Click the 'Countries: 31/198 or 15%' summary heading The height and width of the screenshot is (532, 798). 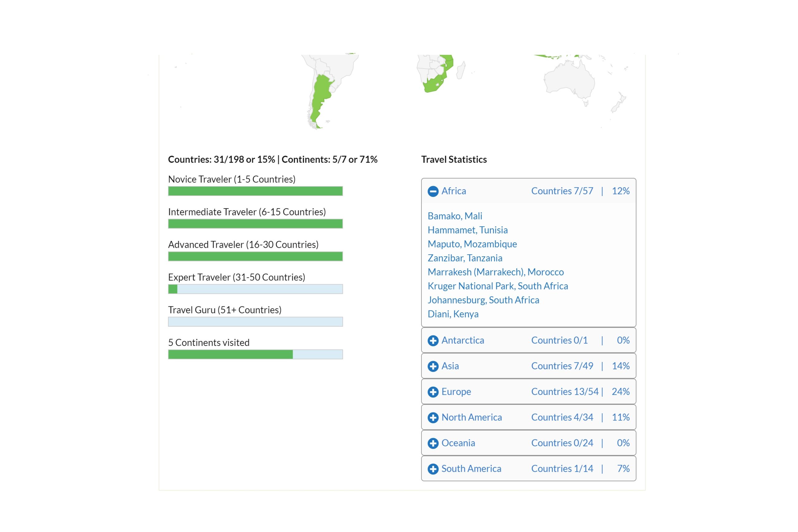point(222,160)
